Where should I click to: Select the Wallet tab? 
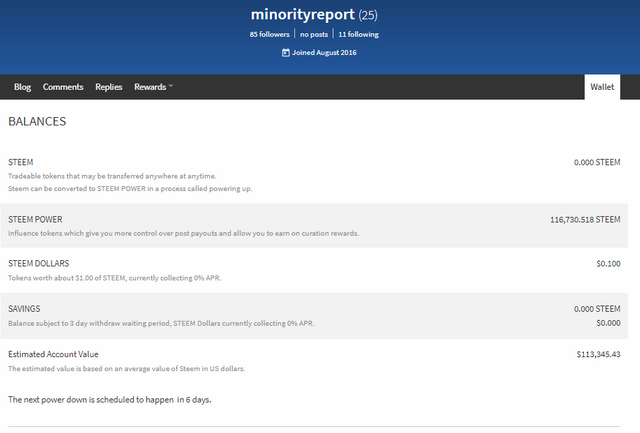[x=602, y=87]
